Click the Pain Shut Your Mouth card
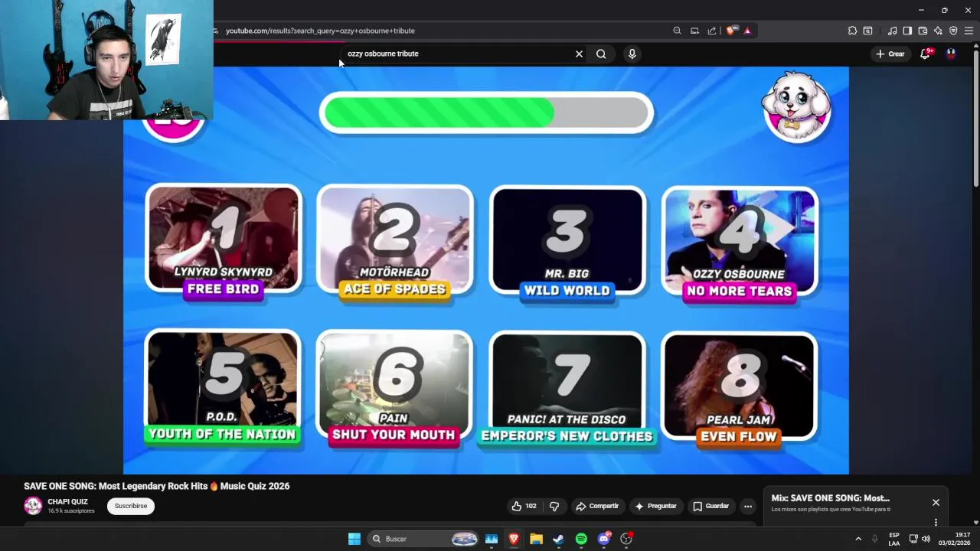Viewport: 980px width, 551px height. tap(394, 389)
